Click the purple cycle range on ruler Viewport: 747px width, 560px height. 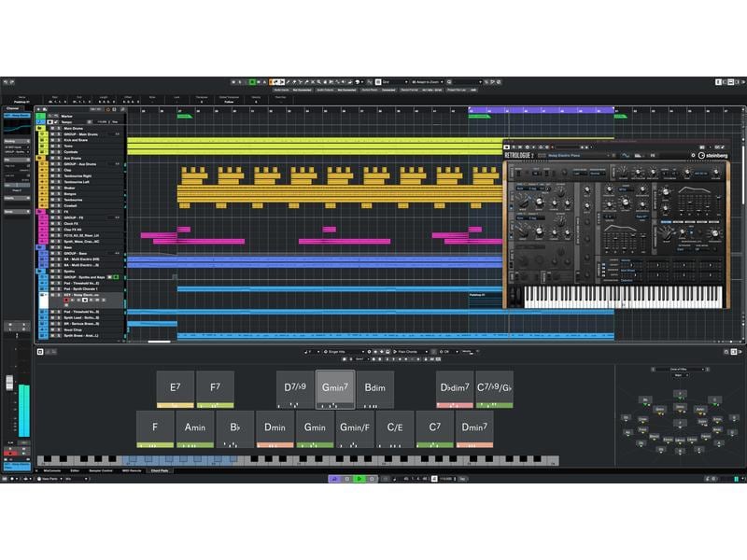pos(542,110)
